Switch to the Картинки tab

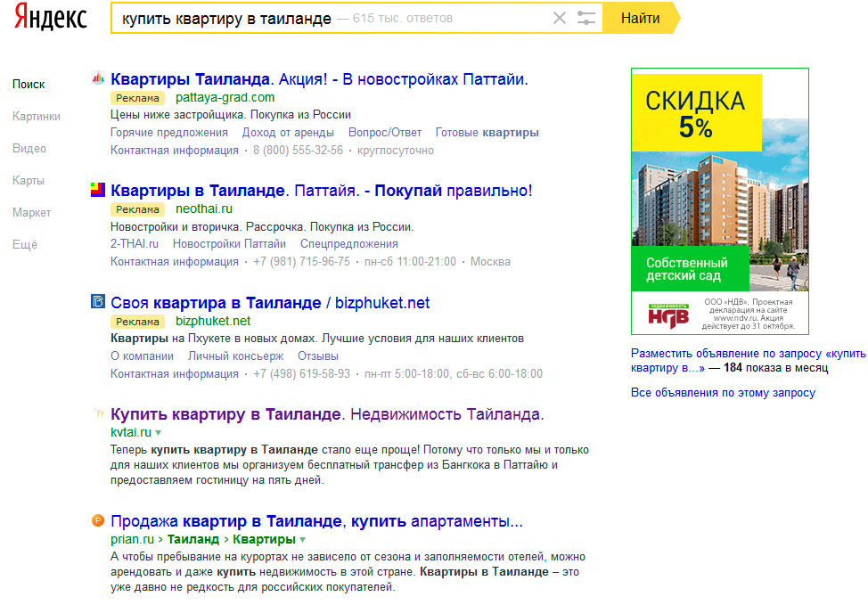[x=37, y=116]
